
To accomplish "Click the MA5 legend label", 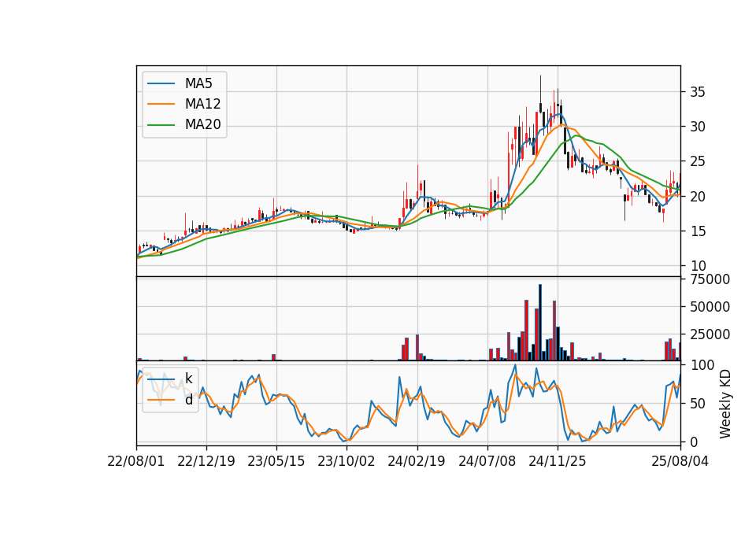I will [x=198, y=83].
